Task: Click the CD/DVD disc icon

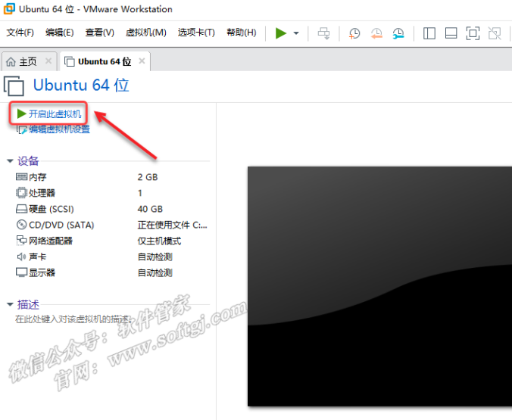Action: click(21, 225)
